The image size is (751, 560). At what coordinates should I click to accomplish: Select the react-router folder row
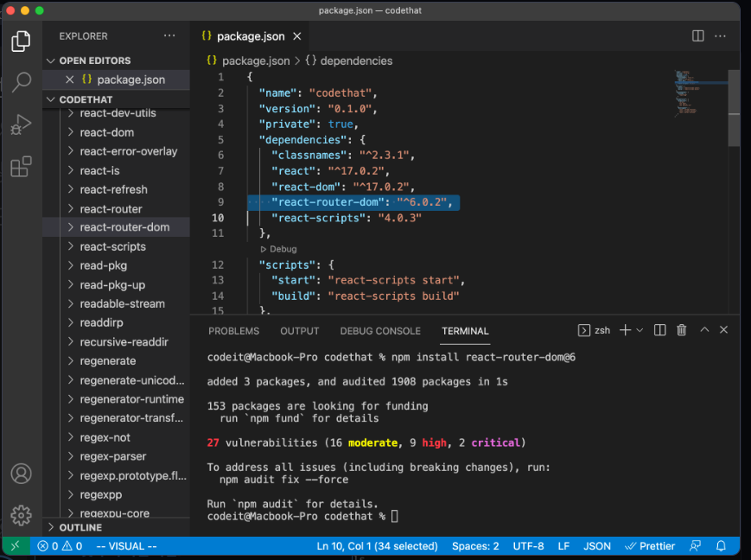click(x=117, y=209)
